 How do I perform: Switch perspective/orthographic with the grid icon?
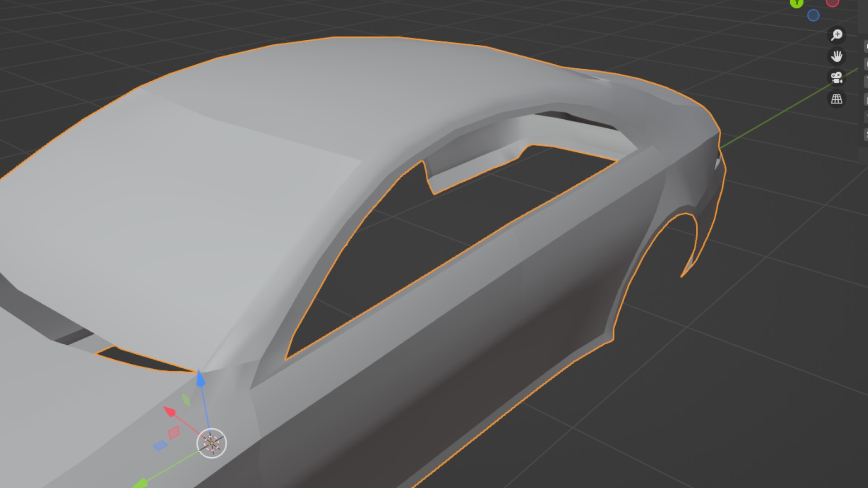point(837,99)
